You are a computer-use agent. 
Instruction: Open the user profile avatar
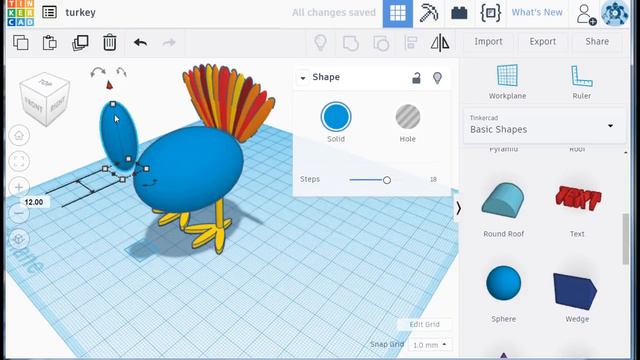615,13
